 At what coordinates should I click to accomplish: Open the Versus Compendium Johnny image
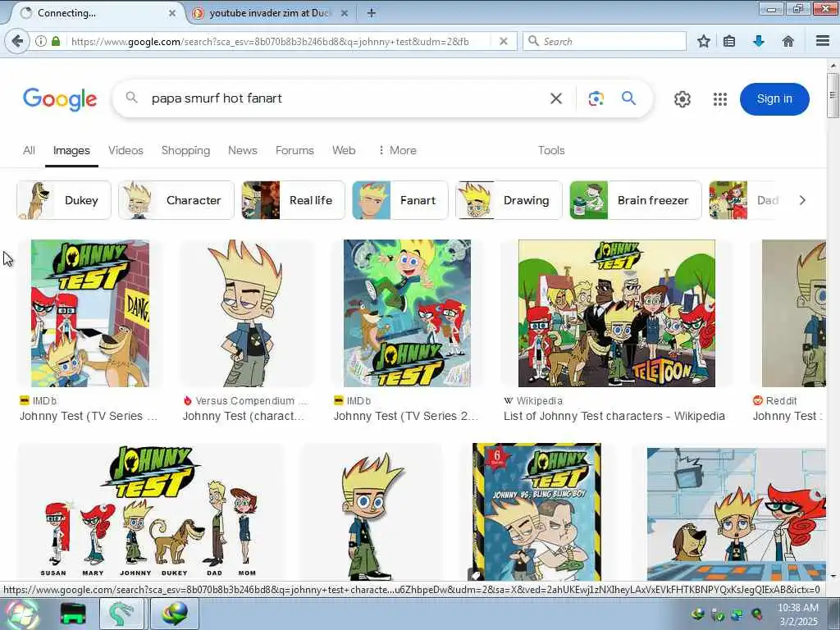248,313
